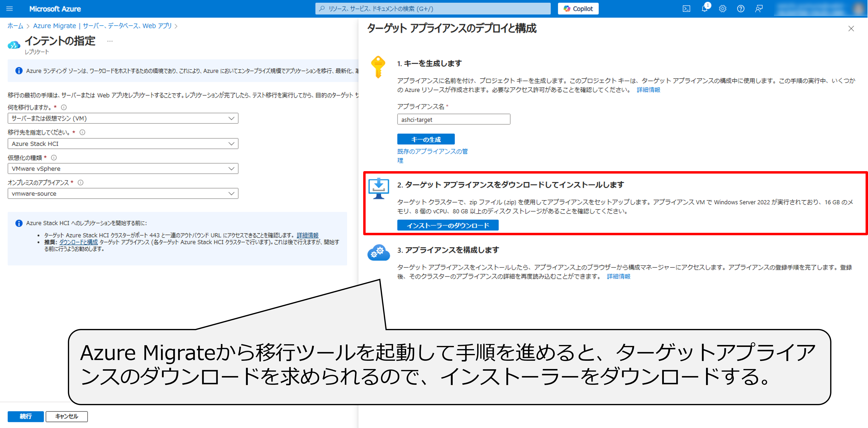Click the インストーラーのダウンロード button

coord(448,225)
